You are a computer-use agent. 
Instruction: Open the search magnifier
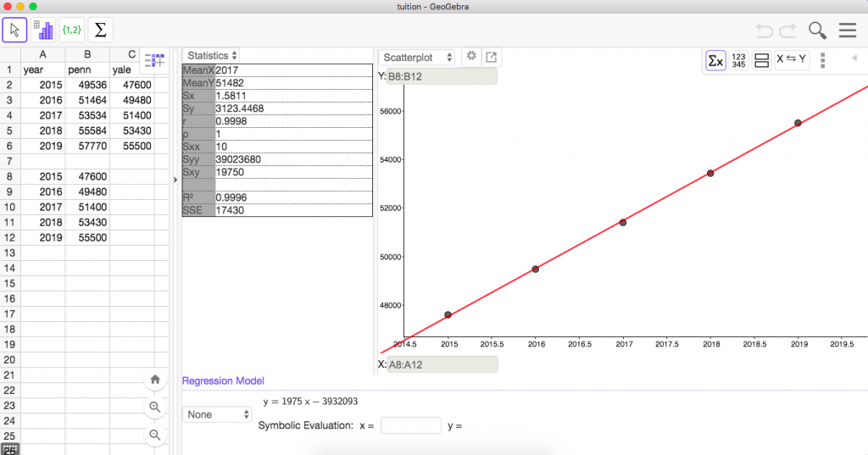[x=817, y=31]
